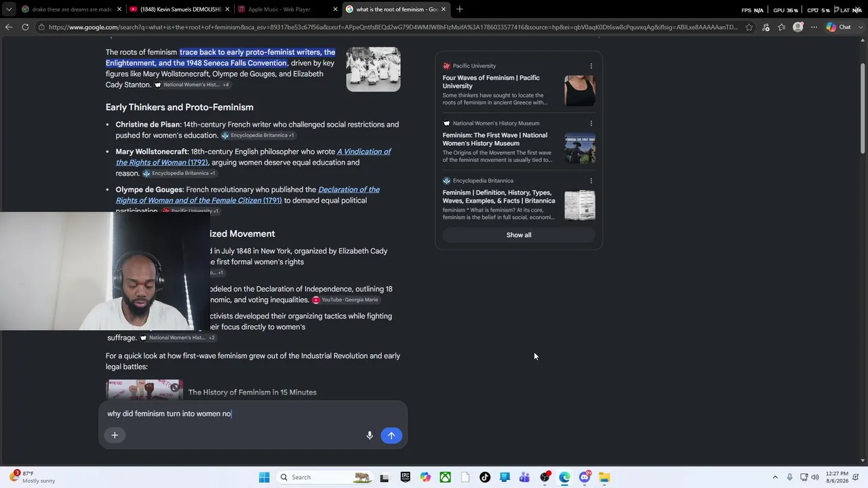Screen dimensions: 868x488
Task: Open the browser settings and more menu
Action: tap(814, 27)
